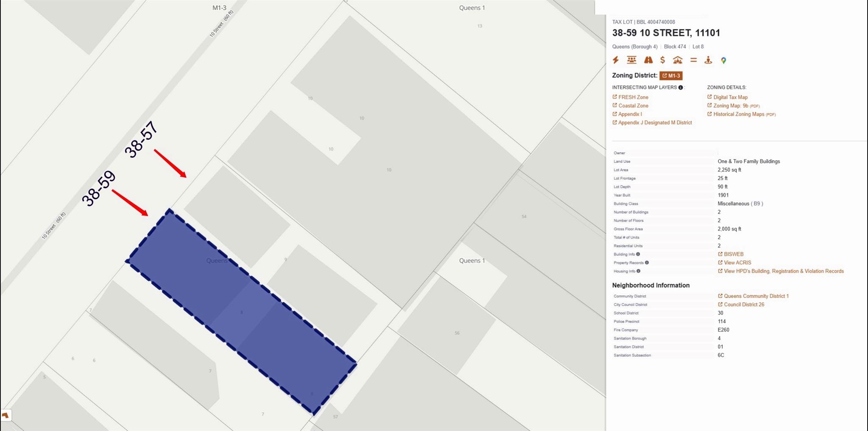Open location via Google Maps pin icon
Screen dimensions: 868x431
pyautogui.click(x=723, y=61)
